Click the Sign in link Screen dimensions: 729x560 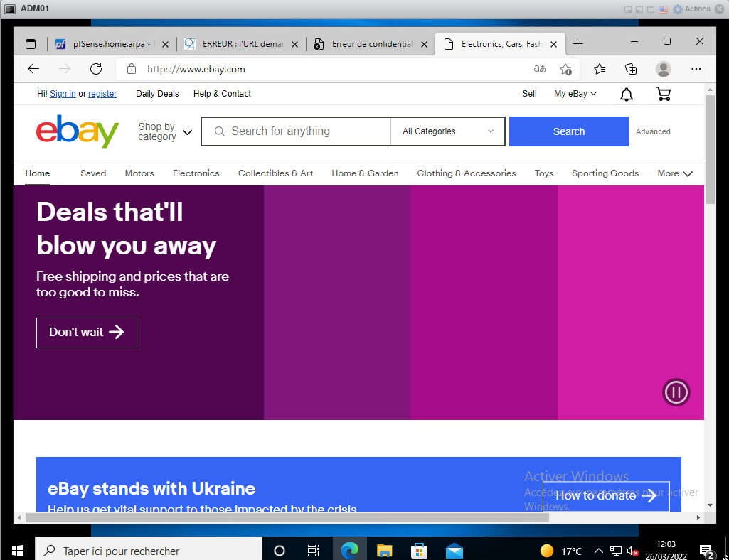pos(63,94)
